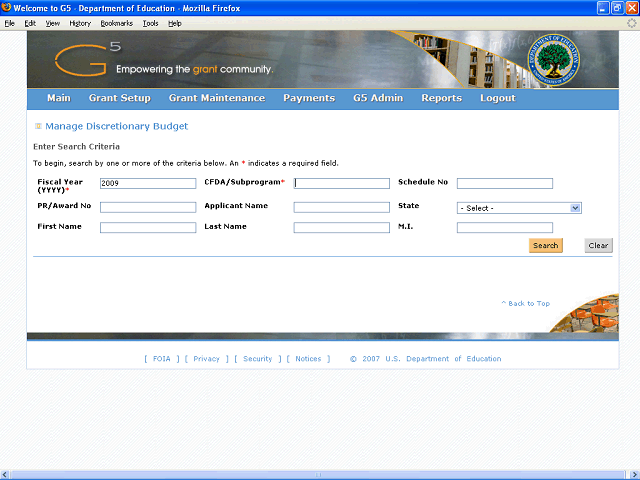Click the M.I. input field

tap(505, 227)
